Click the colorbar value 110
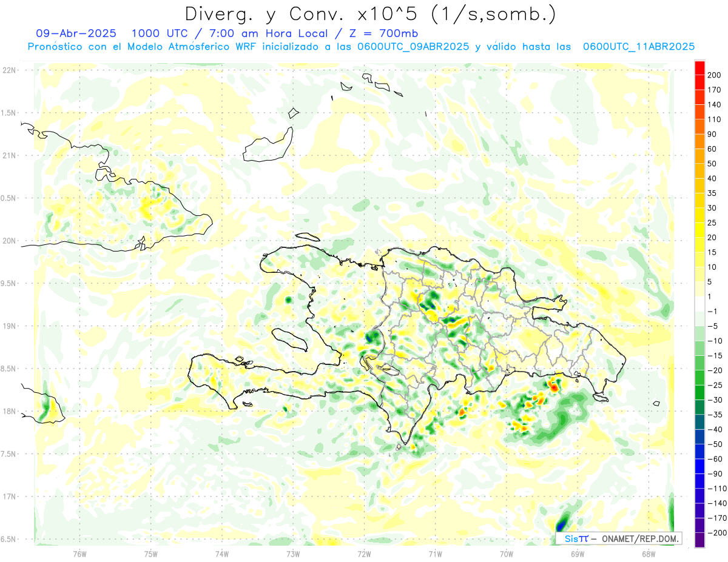Viewport: 728px width, 562px height. tap(715, 119)
